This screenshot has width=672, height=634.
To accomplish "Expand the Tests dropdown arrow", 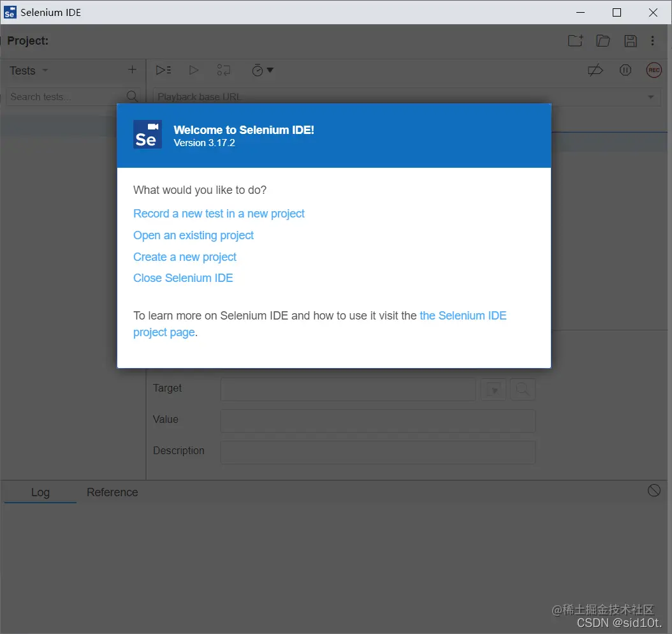I will pyautogui.click(x=45, y=70).
